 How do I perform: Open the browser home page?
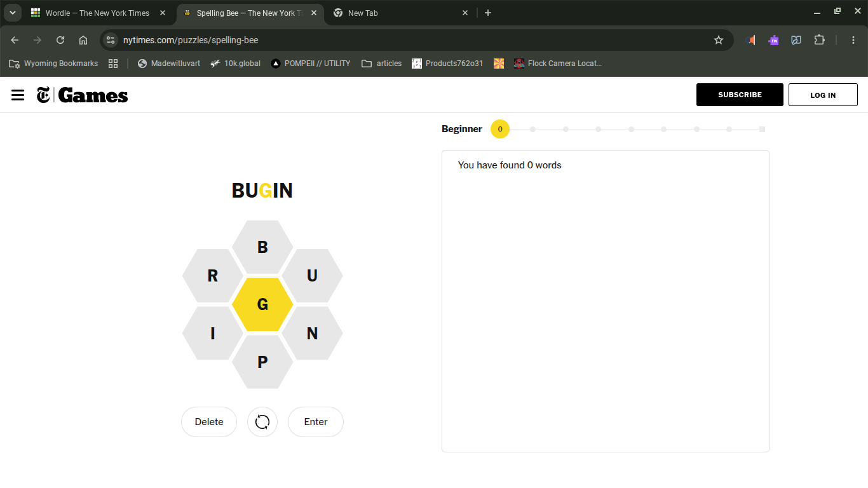point(83,40)
